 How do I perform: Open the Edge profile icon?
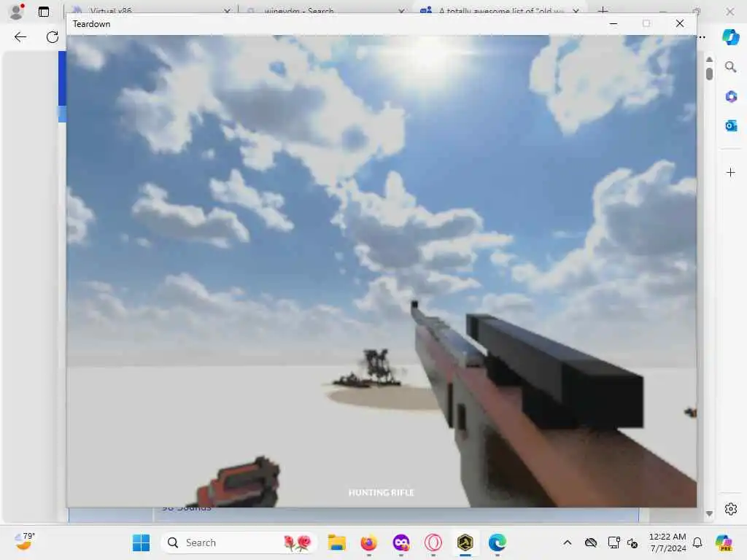pyautogui.click(x=17, y=12)
